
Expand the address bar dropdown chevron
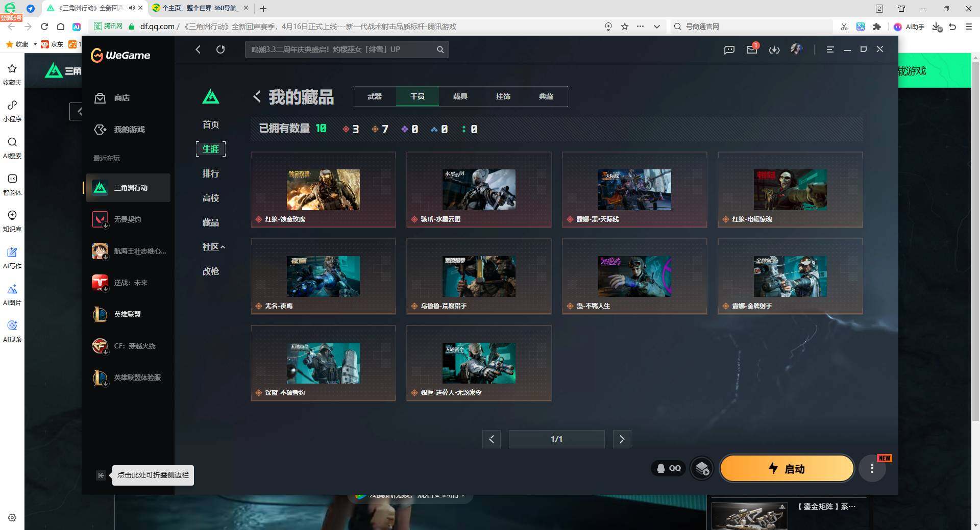pyautogui.click(x=657, y=27)
